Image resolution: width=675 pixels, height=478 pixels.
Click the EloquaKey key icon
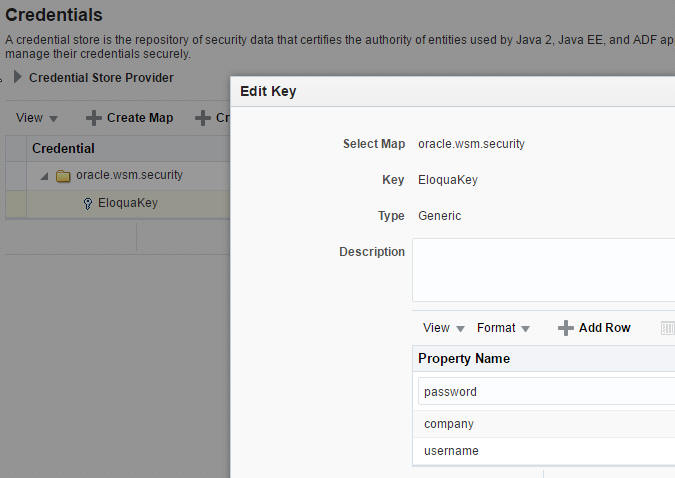(88, 204)
